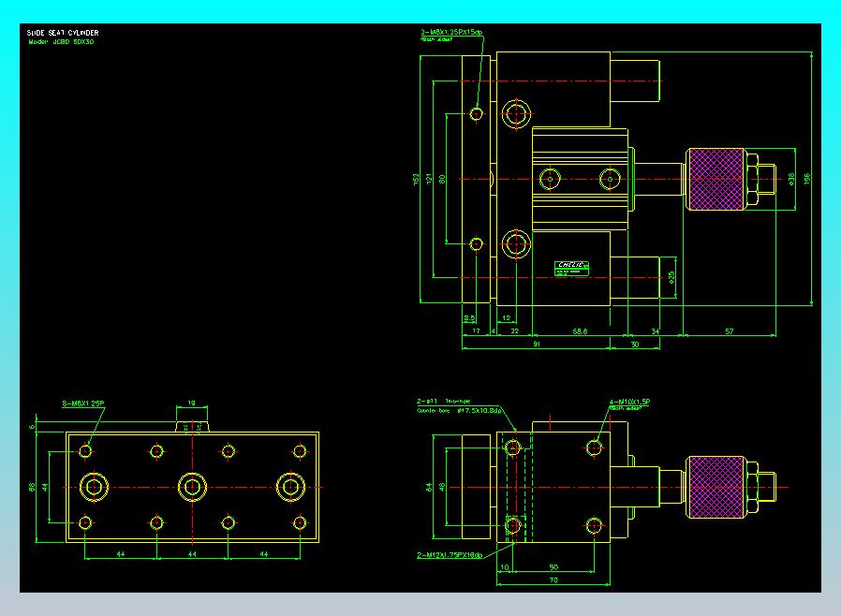Click the 58.6 dimension value
Screen dimensions: 841x616
[x=580, y=331]
